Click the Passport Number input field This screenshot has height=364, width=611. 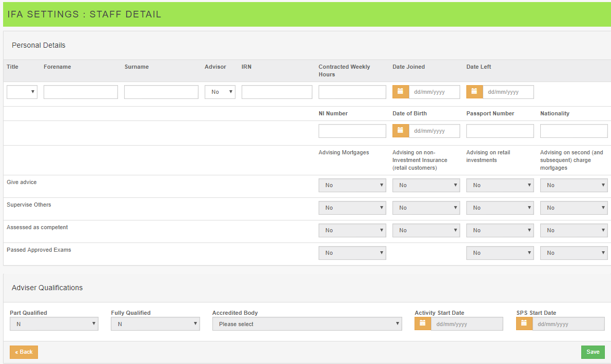point(500,131)
